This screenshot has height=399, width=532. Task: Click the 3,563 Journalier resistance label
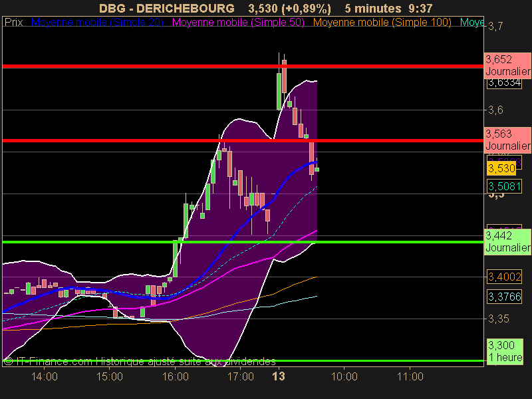pos(507,140)
